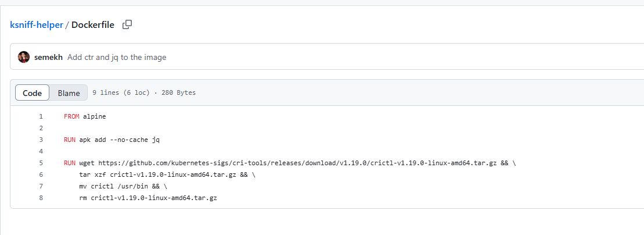644x235 pixels.
Task: Click semekh's avatar image
Action: click(24, 57)
